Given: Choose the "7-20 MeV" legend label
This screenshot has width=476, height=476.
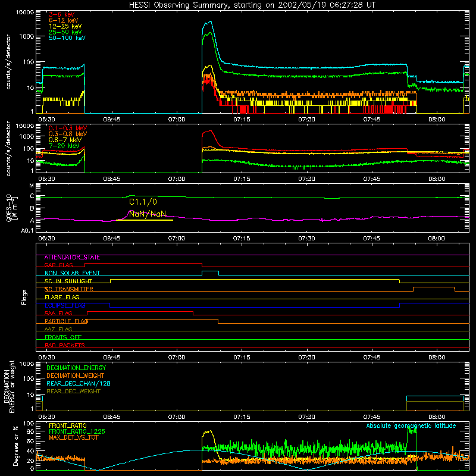Looking at the screenshot, I should tap(64, 146).
